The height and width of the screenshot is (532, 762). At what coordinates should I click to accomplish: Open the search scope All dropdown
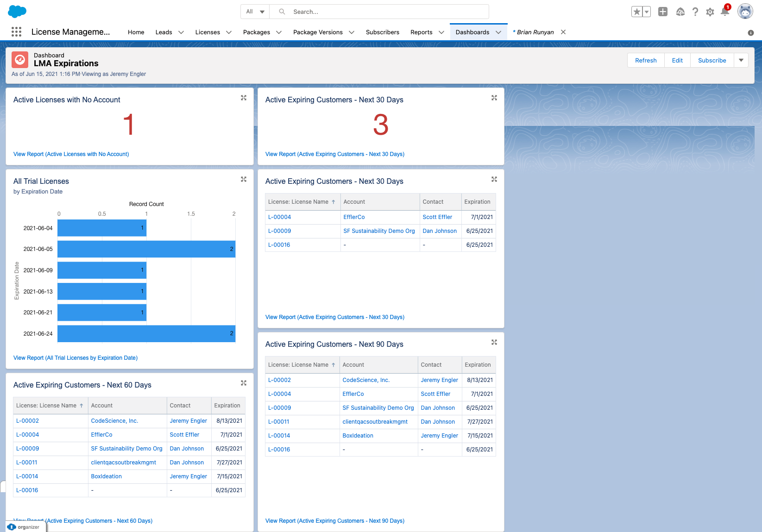click(255, 12)
